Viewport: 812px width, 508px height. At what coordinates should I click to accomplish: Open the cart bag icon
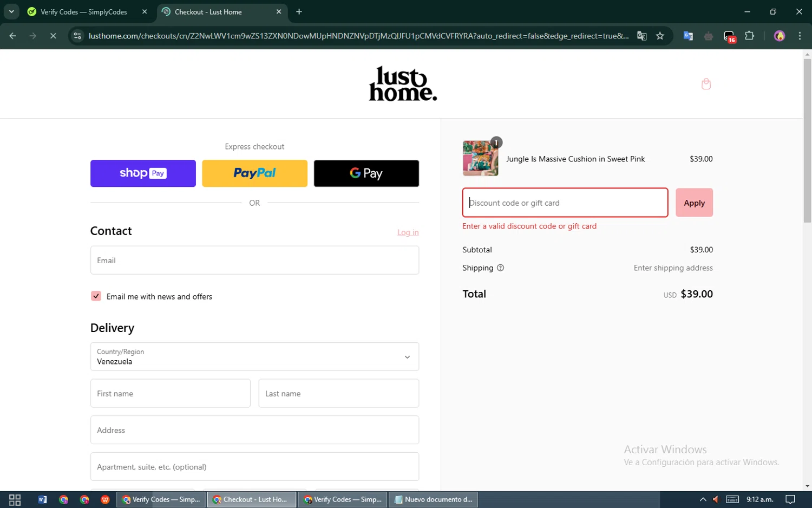pyautogui.click(x=706, y=84)
